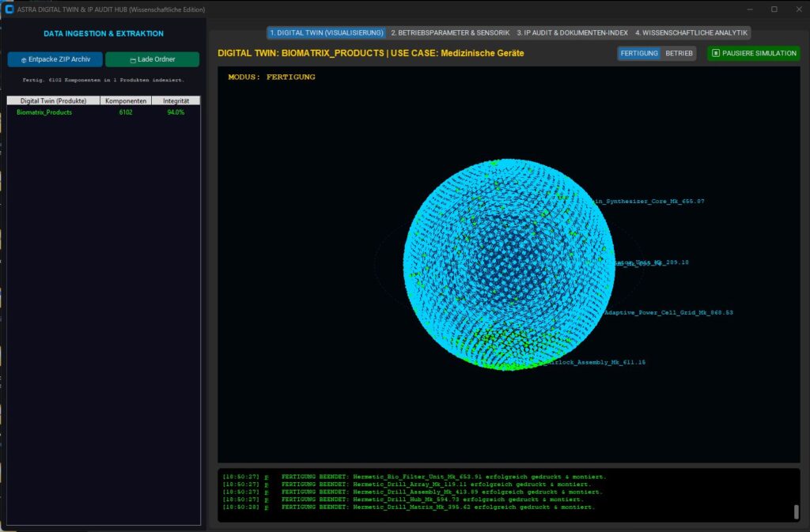This screenshot has height=532, width=810.
Task: Select the Digital Twin (Visualisierung) tab
Action: click(x=326, y=33)
